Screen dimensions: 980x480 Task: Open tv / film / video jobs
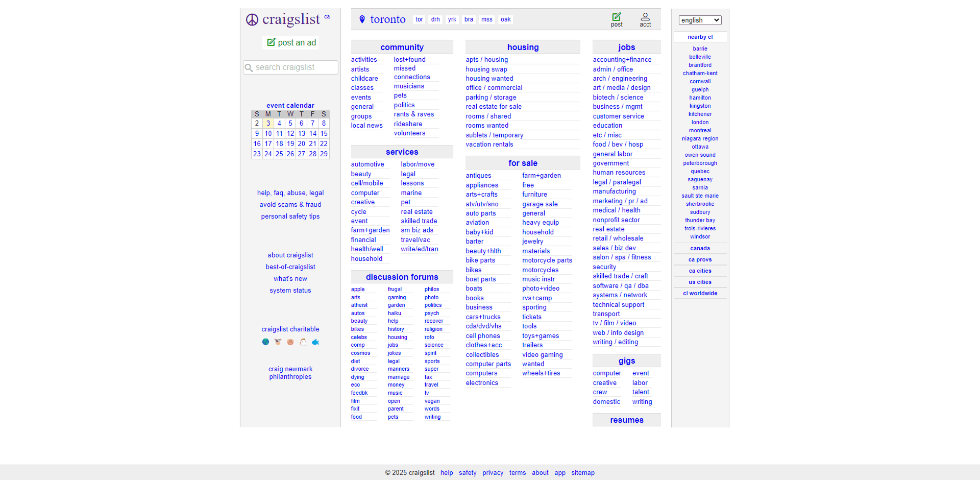coord(614,323)
